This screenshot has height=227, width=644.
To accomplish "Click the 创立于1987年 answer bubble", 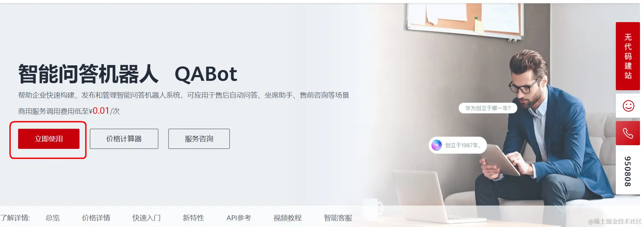I will click(458, 145).
